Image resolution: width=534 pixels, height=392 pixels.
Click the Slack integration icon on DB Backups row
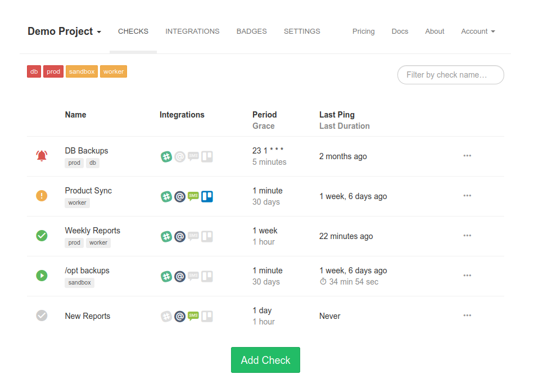(166, 156)
